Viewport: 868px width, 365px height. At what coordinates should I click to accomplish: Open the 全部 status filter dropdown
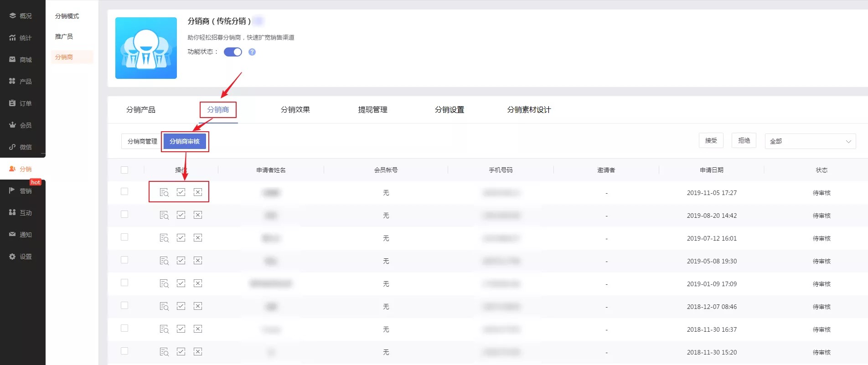[x=810, y=141]
